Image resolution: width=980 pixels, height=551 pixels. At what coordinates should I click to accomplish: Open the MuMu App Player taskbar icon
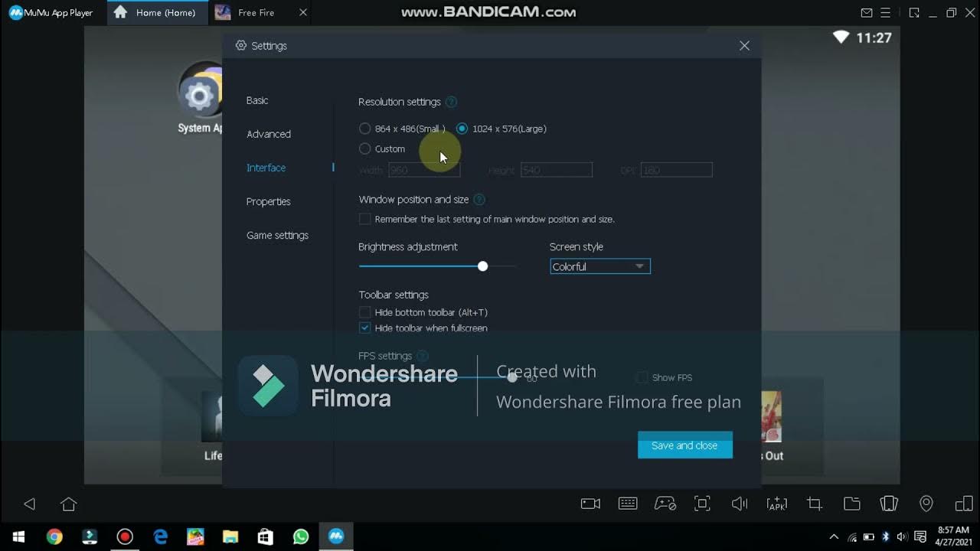tap(335, 537)
